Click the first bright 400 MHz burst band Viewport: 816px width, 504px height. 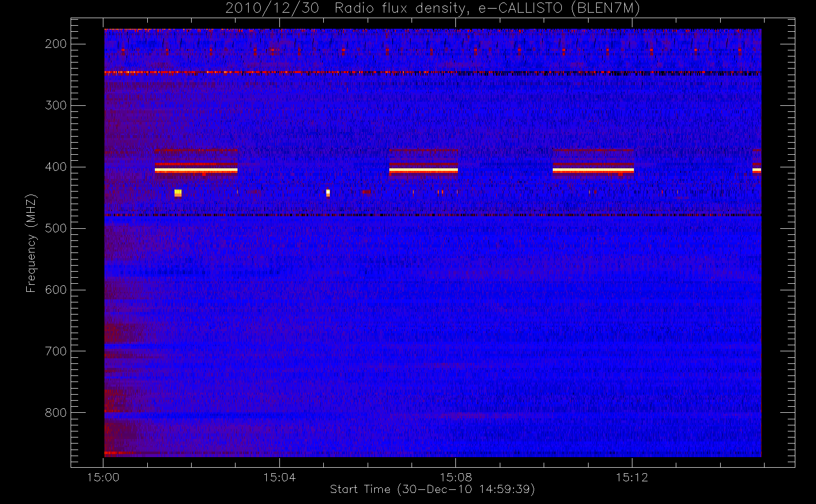[x=196, y=170]
